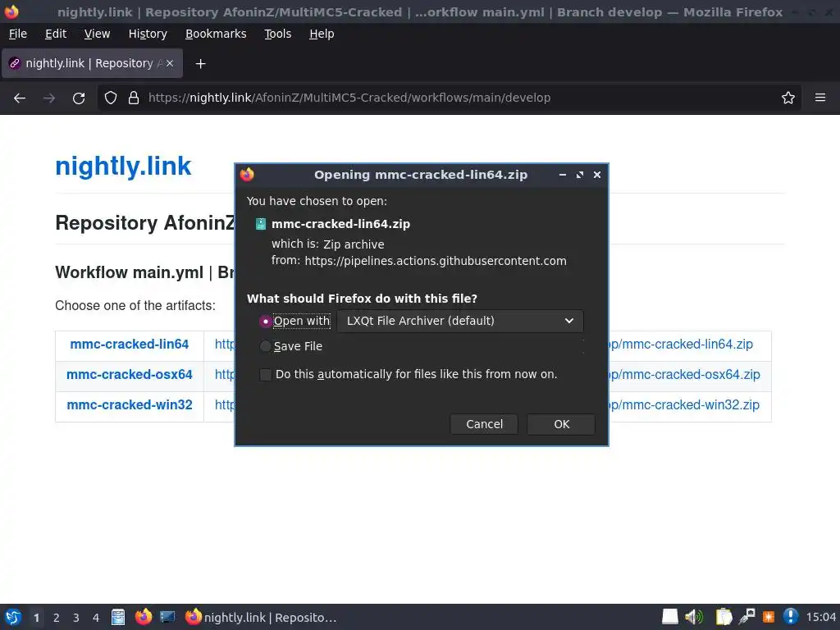
Task: Show site security info via padlock icon
Action: [134, 98]
